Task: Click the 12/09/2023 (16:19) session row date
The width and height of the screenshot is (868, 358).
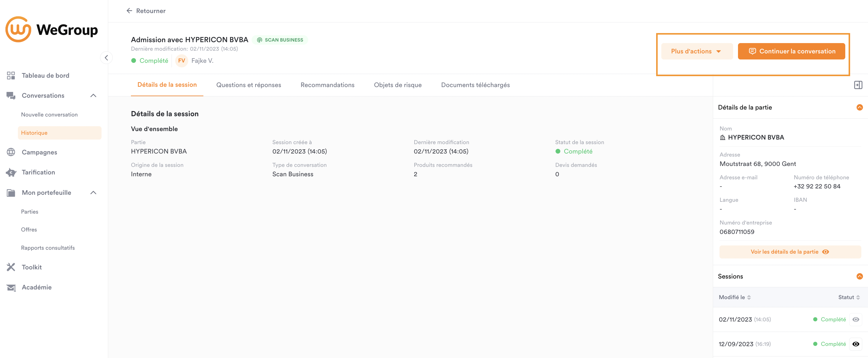Action: pyautogui.click(x=745, y=344)
